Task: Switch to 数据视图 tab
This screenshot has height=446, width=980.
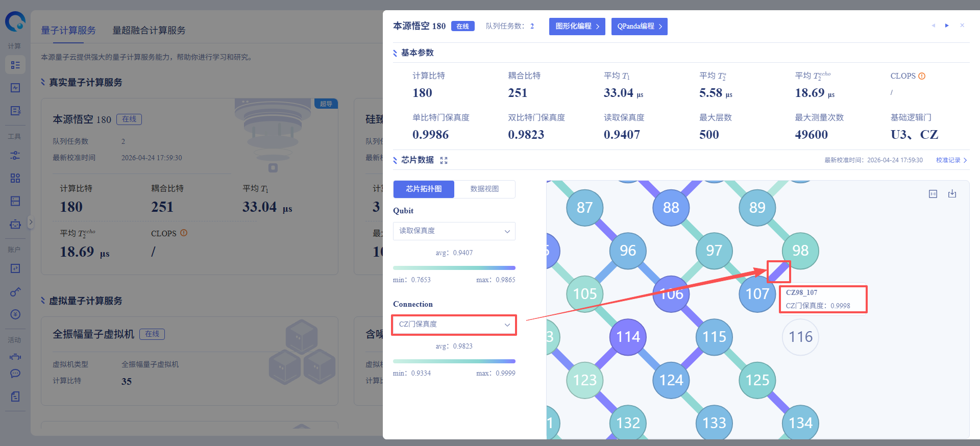Action: click(x=484, y=189)
